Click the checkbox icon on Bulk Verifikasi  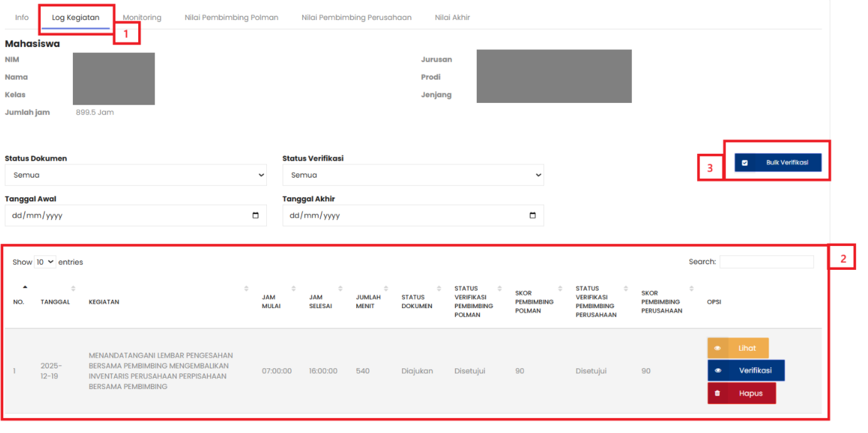pos(745,163)
